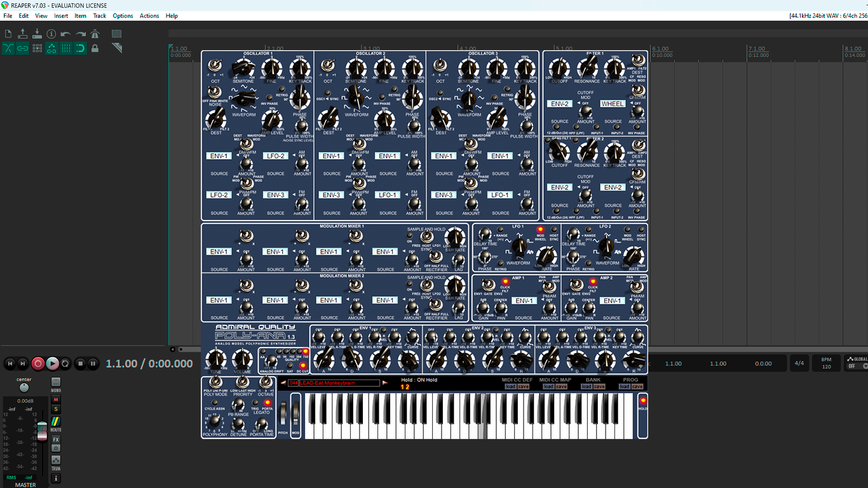Toggle the TRIG legato button
This screenshot has height=488, width=868.
256,403
